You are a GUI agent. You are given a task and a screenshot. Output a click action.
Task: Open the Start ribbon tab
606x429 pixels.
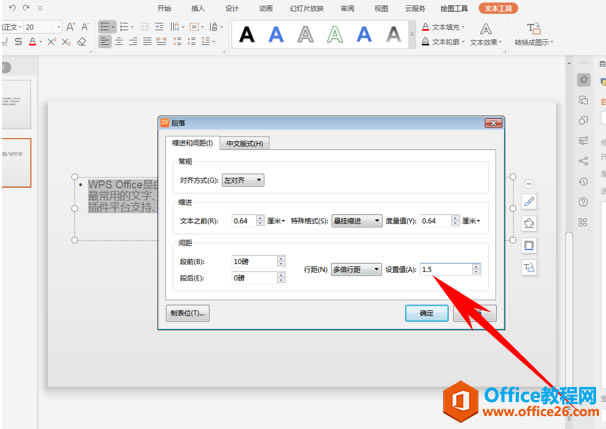click(x=164, y=8)
